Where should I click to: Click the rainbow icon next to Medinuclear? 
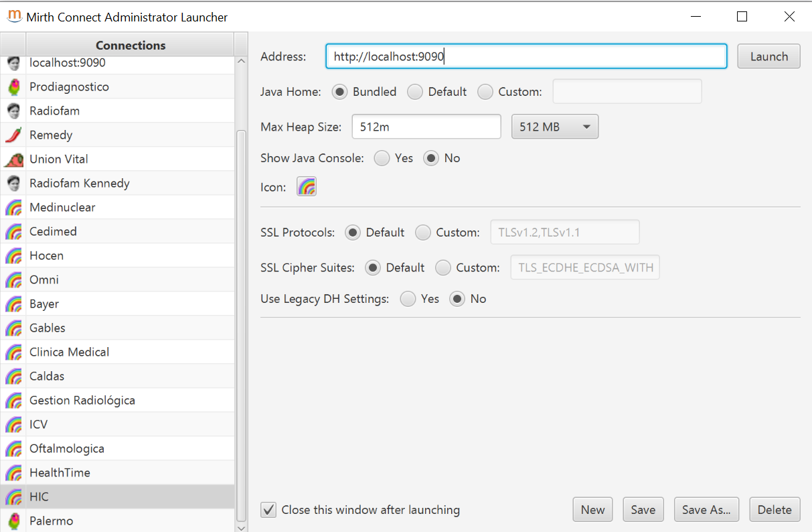[x=13, y=208]
